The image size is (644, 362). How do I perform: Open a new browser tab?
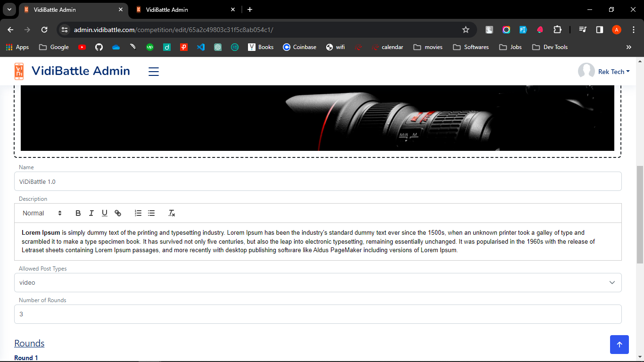click(250, 9)
